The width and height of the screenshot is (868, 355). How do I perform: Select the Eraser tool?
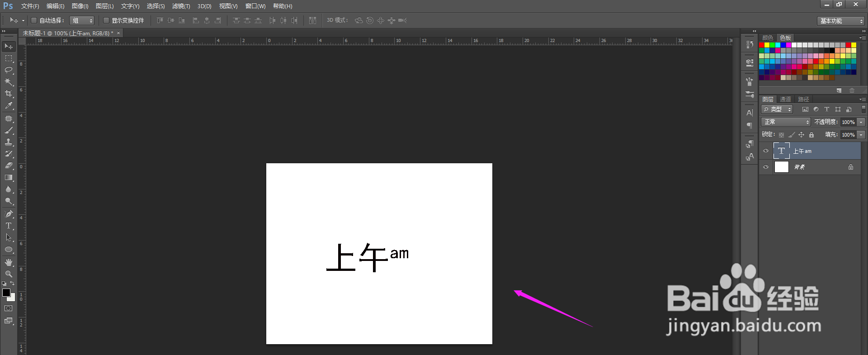tap(9, 166)
